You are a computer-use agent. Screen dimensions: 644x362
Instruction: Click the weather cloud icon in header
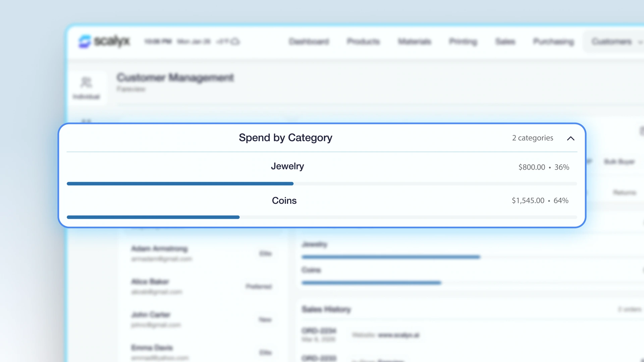(x=235, y=42)
